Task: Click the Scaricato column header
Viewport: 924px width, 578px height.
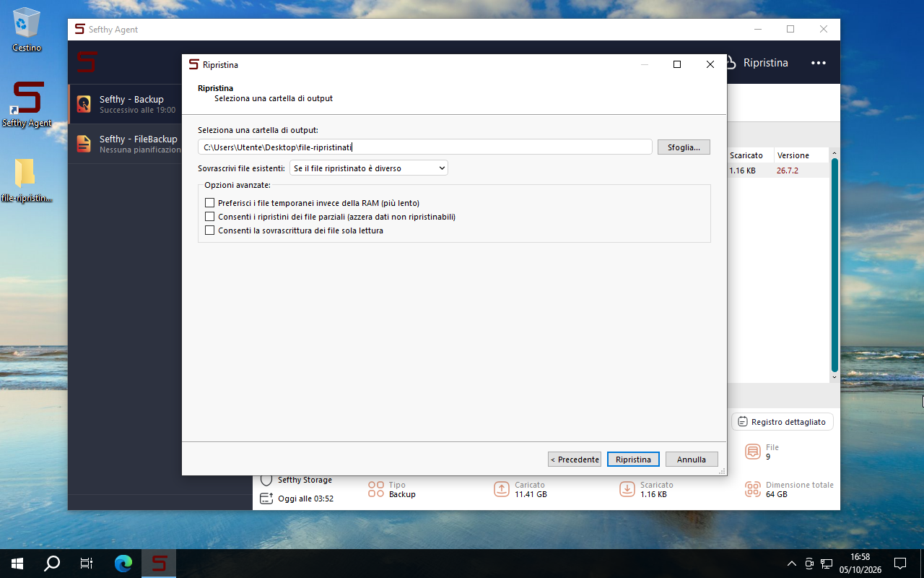Action: [x=750, y=155]
